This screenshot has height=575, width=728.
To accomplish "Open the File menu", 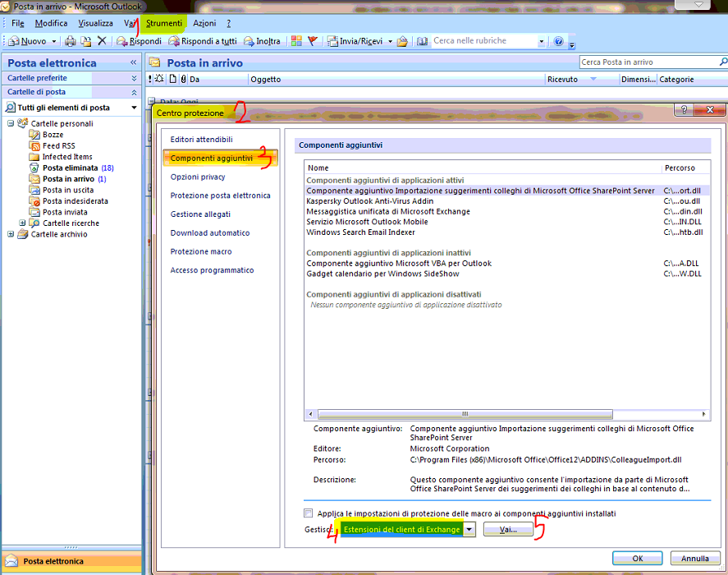I will (x=17, y=23).
